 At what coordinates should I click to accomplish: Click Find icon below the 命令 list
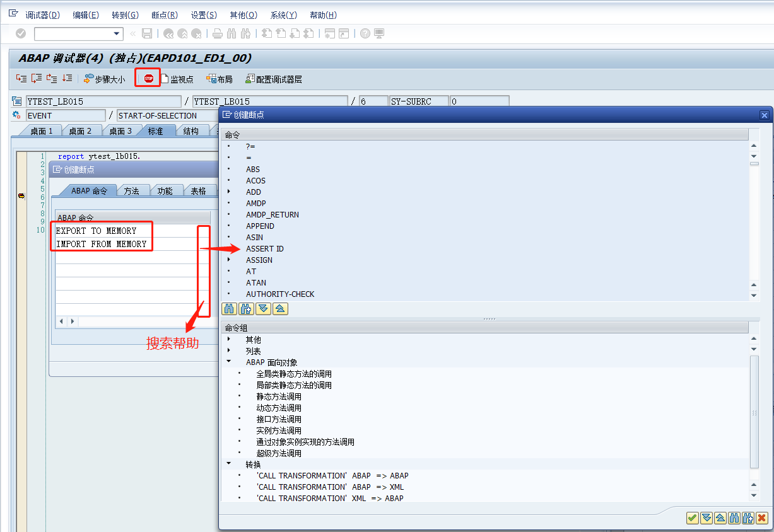[x=230, y=309]
